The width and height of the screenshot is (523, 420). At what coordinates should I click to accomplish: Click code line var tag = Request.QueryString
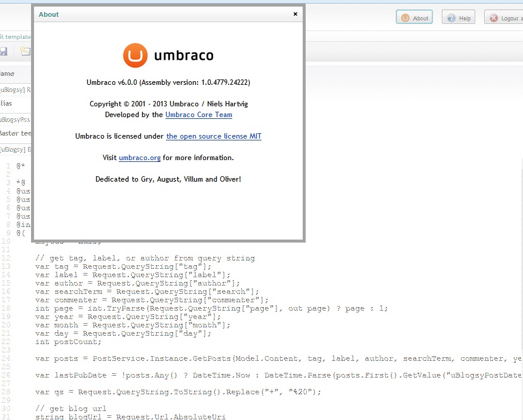123,266
